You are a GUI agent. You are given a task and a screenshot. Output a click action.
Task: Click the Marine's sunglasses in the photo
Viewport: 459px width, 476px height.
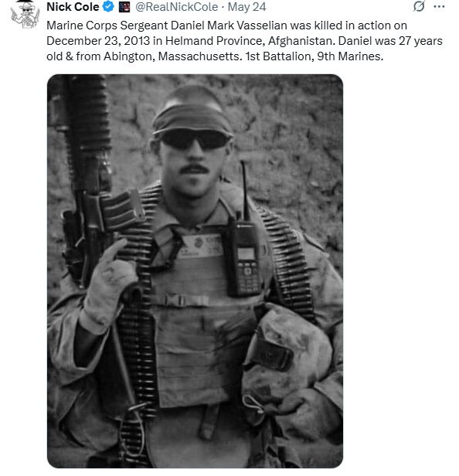pos(195,139)
